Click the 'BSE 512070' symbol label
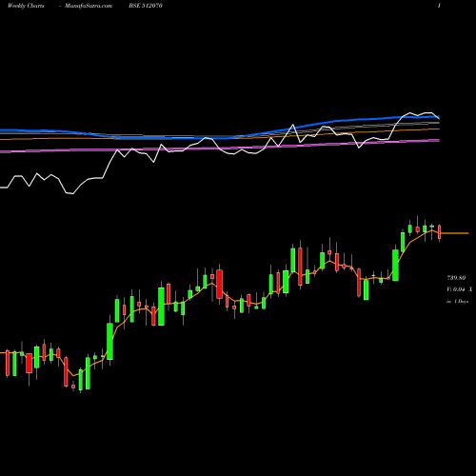The height and width of the screenshot is (476, 476). 146,6
